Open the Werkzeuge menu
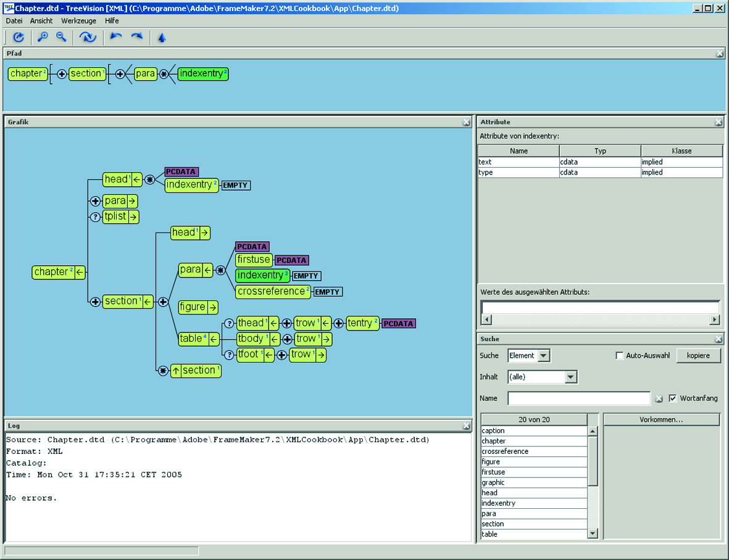The height and width of the screenshot is (560, 729). click(x=78, y=20)
